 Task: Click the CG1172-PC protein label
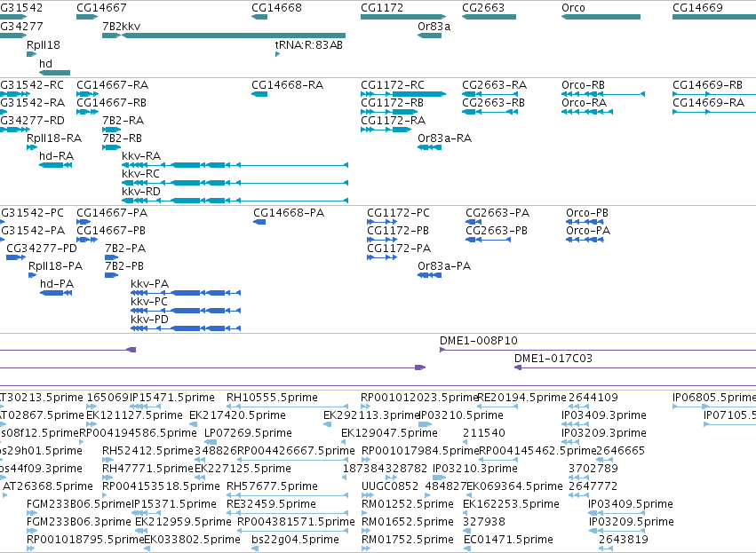398,213
